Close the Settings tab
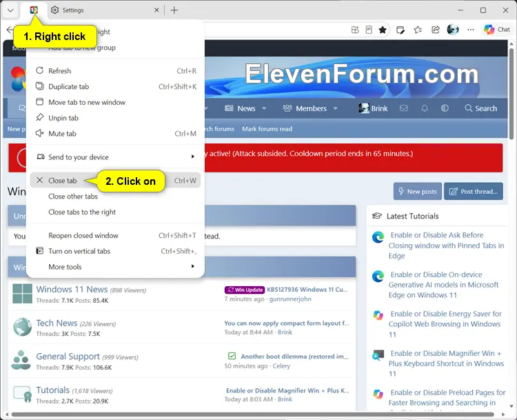The height and width of the screenshot is (420, 517). pyautogui.click(x=156, y=10)
